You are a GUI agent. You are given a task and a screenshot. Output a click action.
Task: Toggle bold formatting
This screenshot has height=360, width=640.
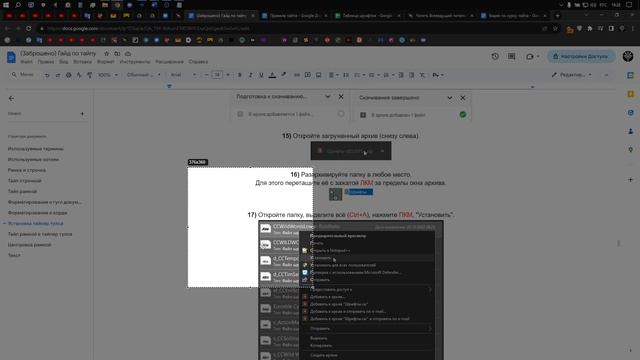[x=240, y=75]
